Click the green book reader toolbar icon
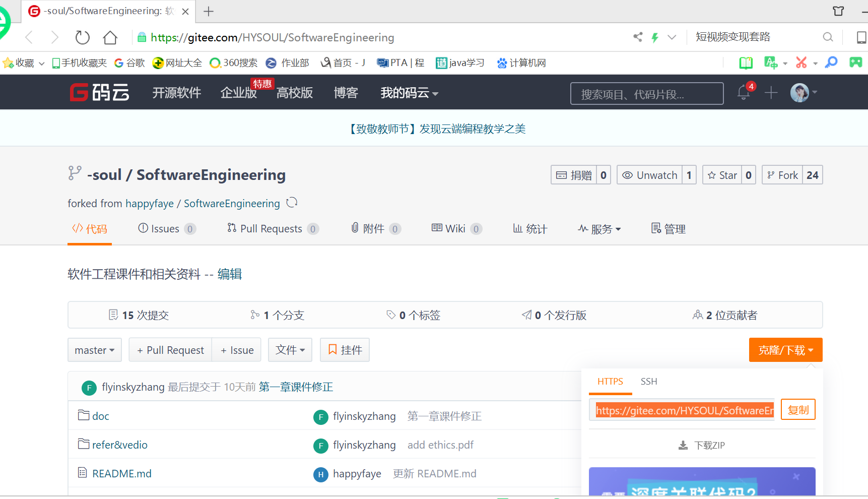 (746, 63)
